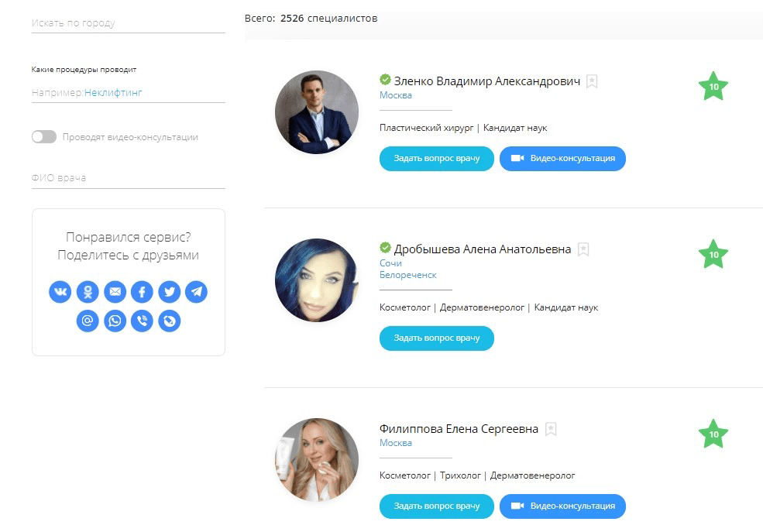Open the Сочи city link under Дробышева
The width and height of the screenshot is (763, 532).
click(x=390, y=263)
